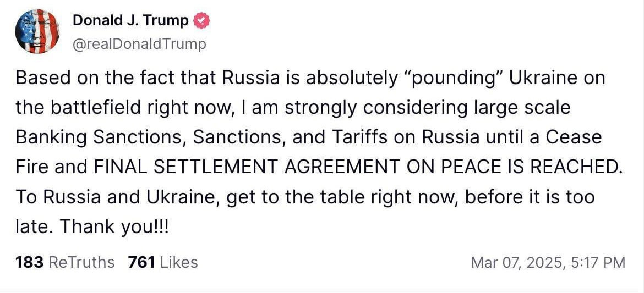This screenshot has height=293, width=644.
Task: Click the red verified checkmark badge
Action: pos(201,20)
